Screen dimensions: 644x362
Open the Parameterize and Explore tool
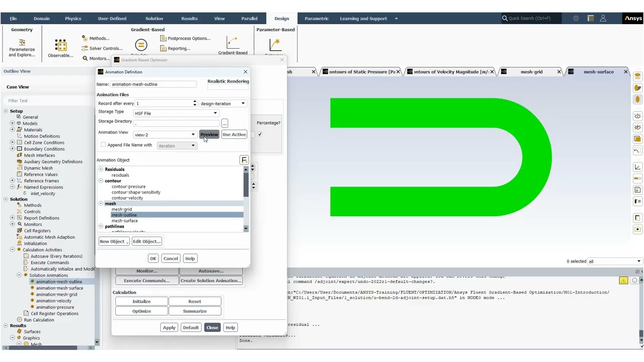[22, 48]
